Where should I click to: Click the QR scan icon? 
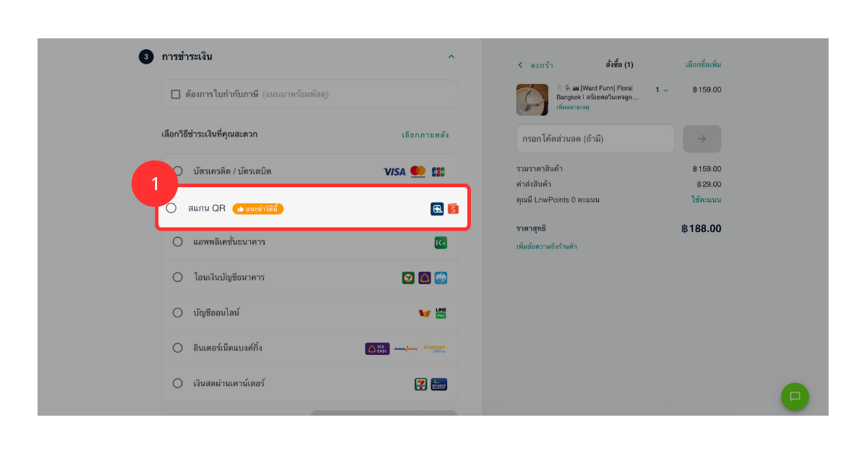[437, 209]
